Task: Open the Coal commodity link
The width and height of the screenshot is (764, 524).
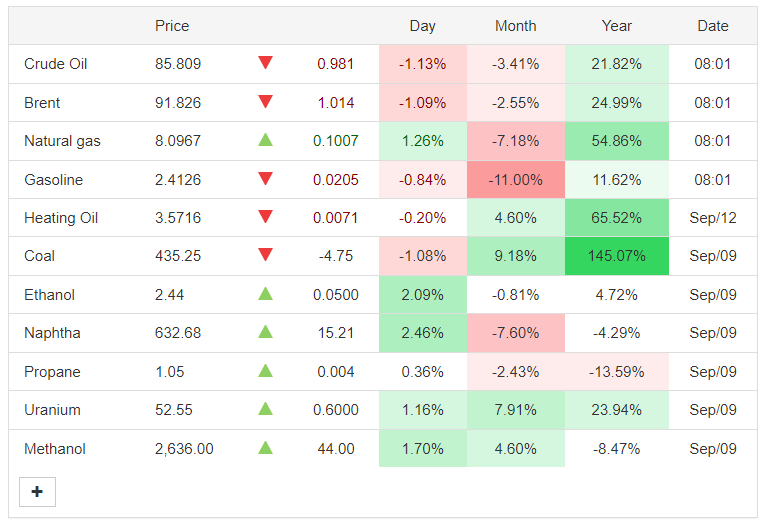Action: 39,256
